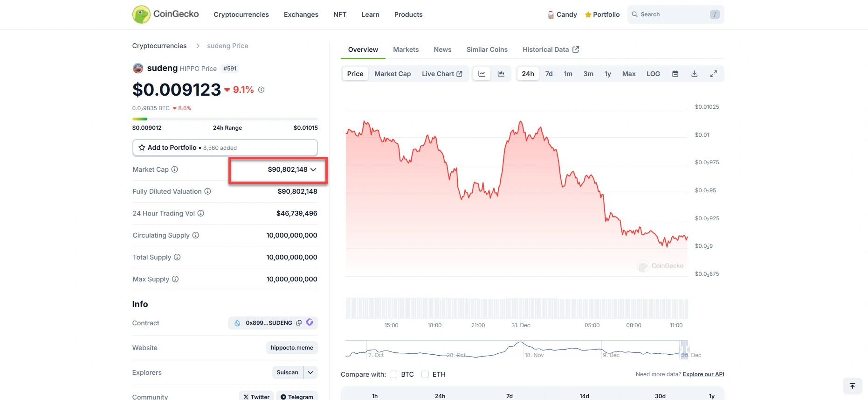Copy the contract address icon
This screenshot has width=868, height=400.
tap(299, 323)
